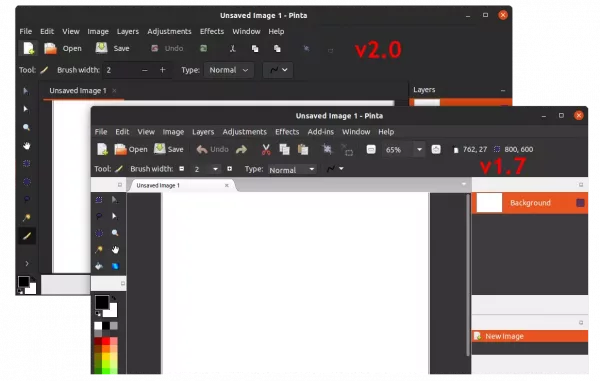Select the Paint Bucket tool in the v1.7 toolbox
The image size is (600, 381).
click(x=99, y=266)
